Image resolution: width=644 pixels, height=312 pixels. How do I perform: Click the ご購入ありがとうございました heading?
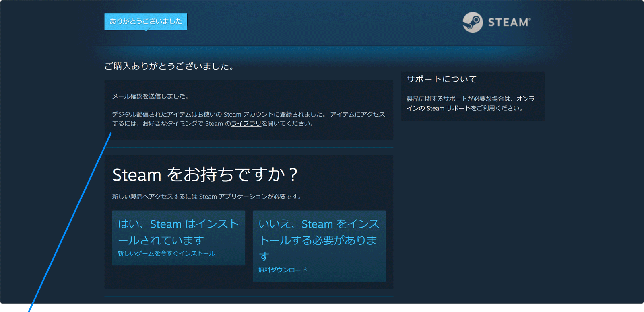click(x=169, y=66)
